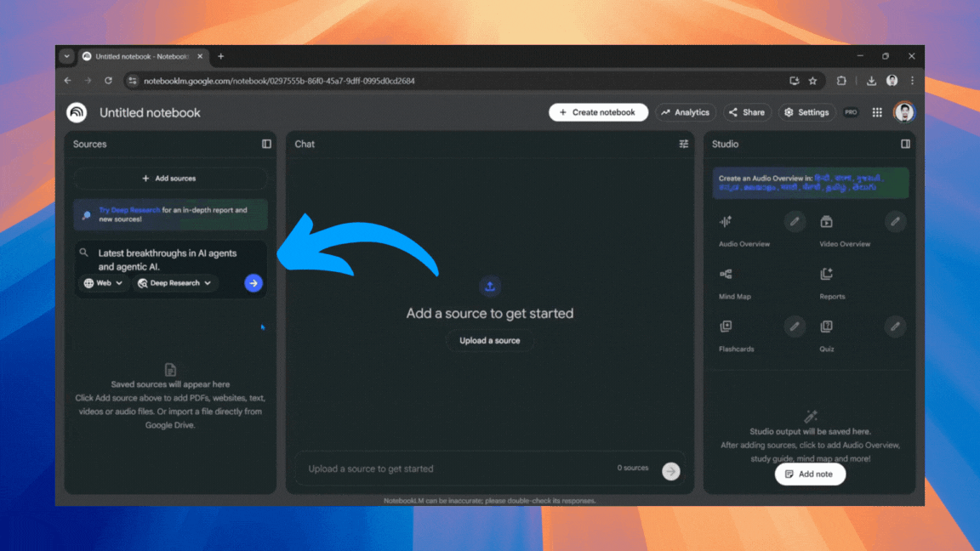Viewport: 980px width, 551px height.
Task: Generate Reports from the Studio panel
Action: (x=825, y=275)
